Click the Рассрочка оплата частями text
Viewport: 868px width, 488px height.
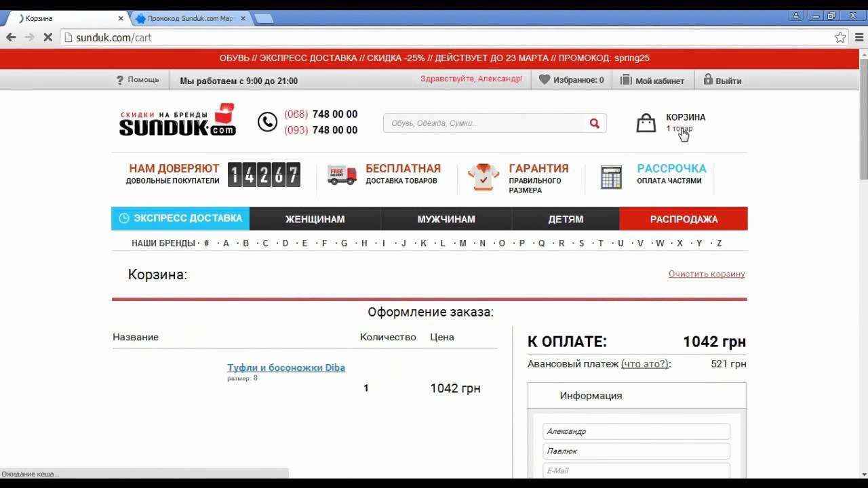coord(671,174)
